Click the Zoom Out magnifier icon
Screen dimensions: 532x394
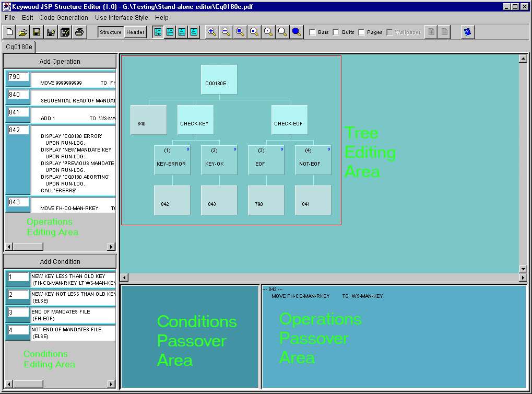(226, 32)
